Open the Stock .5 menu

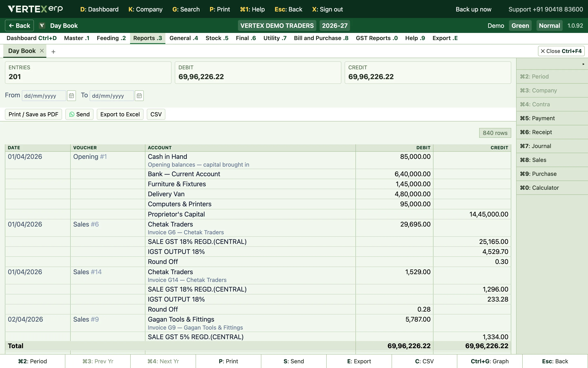pos(217,38)
